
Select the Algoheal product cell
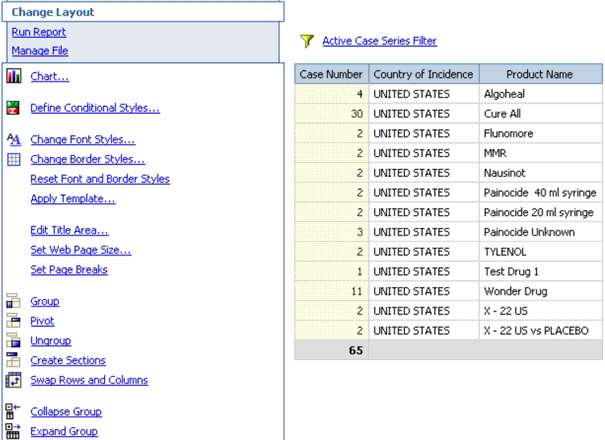[541, 94]
